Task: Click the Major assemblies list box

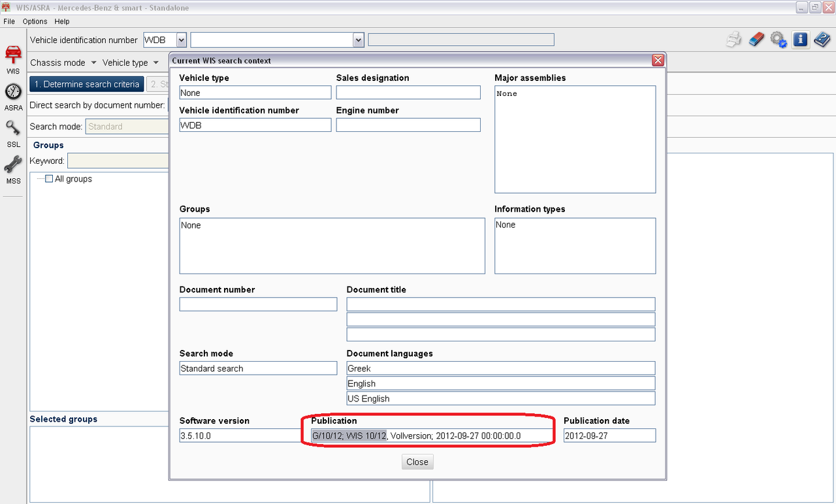Action: coord(575,139)
